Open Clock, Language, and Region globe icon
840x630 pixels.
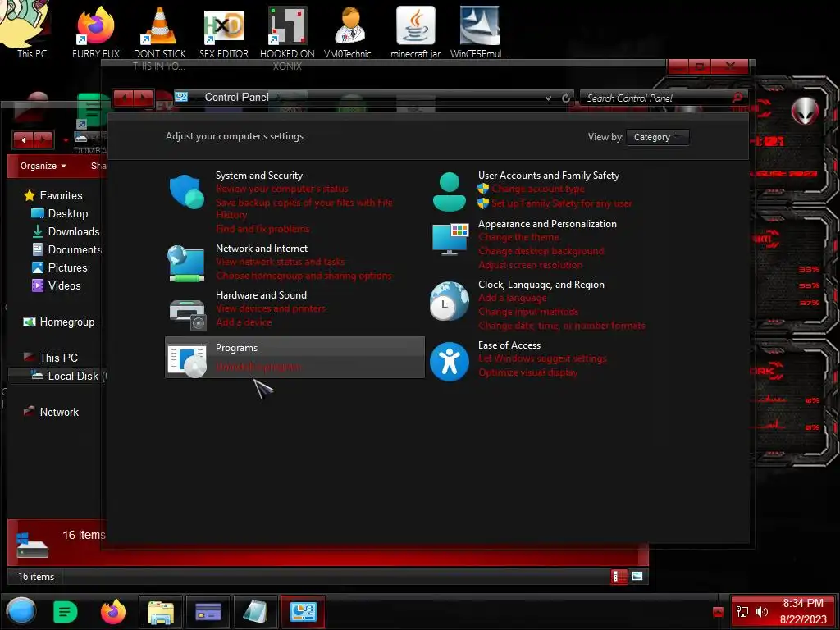pos(449,300)
